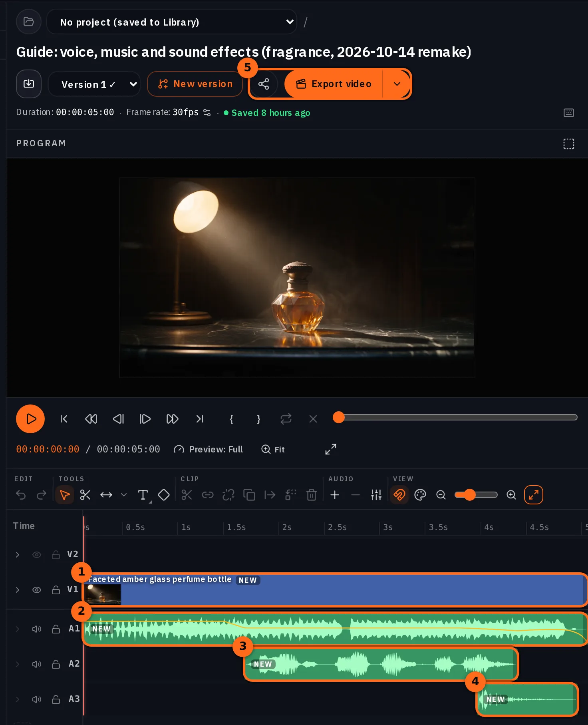Click the playback scrubber handle
The width and height of the screenshot is (588, 725).
(x=339, y=417)
